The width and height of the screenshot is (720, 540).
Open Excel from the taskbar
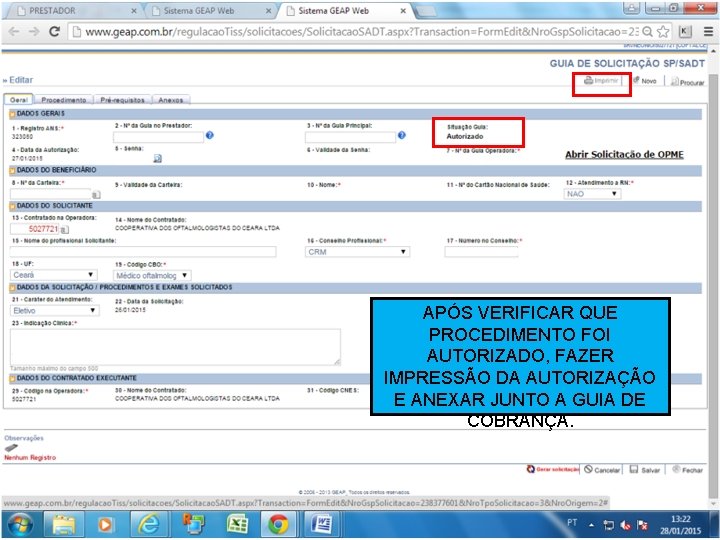click(x=236, y=524)
